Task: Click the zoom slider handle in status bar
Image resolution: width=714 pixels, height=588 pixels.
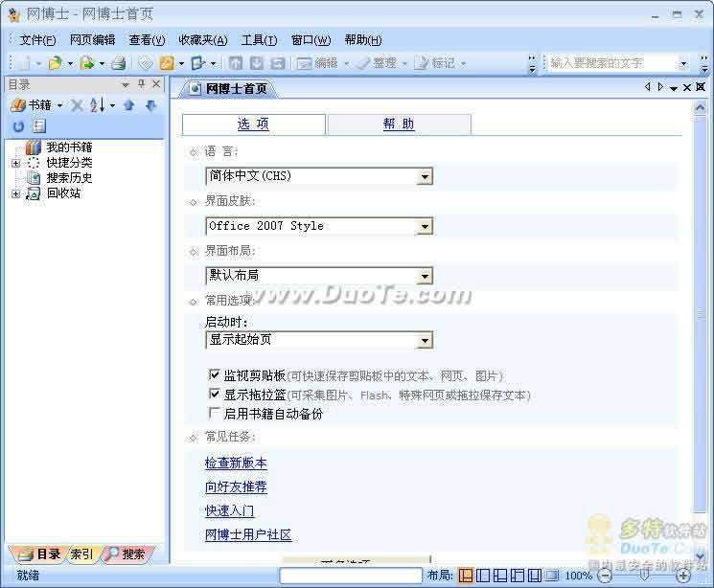Action: coord(644,576)
